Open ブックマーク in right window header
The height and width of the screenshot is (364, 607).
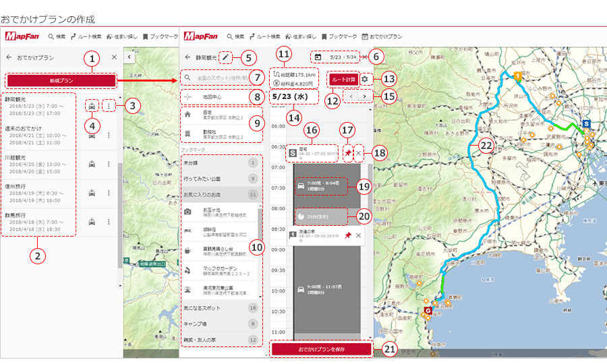click(339, 36)
